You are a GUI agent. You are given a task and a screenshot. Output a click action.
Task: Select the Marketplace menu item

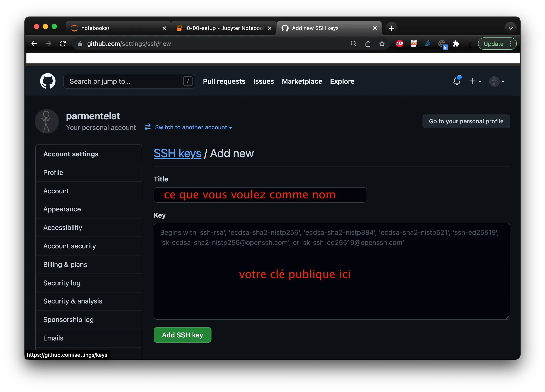coord(302,81)
